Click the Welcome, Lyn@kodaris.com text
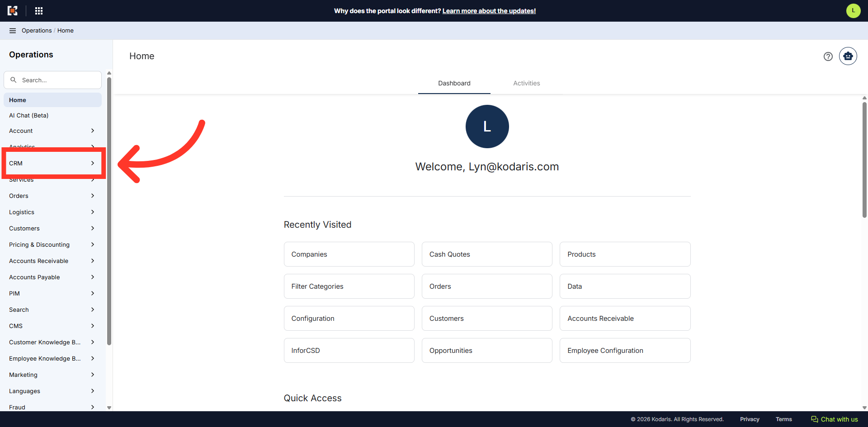This screenshot has width=868, height=427. (x=487, y=167)
